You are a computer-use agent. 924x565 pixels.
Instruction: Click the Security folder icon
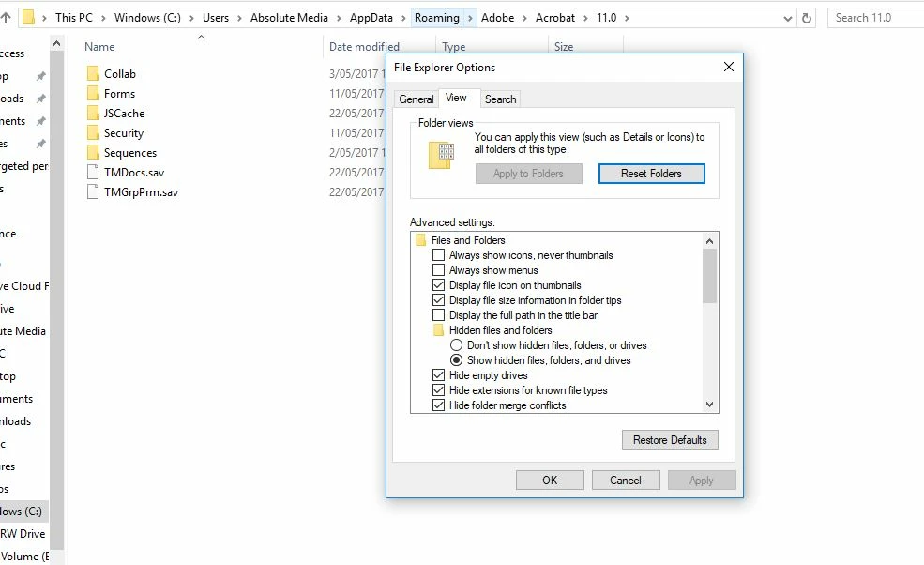(x=93, y=132)
